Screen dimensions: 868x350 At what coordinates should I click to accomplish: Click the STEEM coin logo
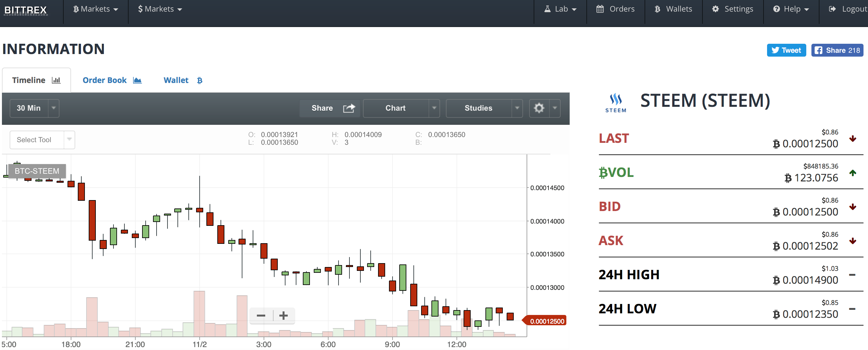click(616, 103)
